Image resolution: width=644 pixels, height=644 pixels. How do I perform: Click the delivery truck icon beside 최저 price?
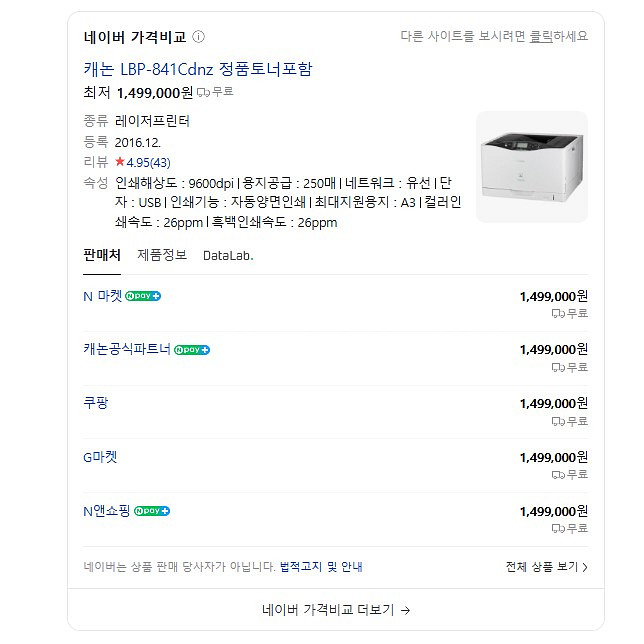(203, 92)
